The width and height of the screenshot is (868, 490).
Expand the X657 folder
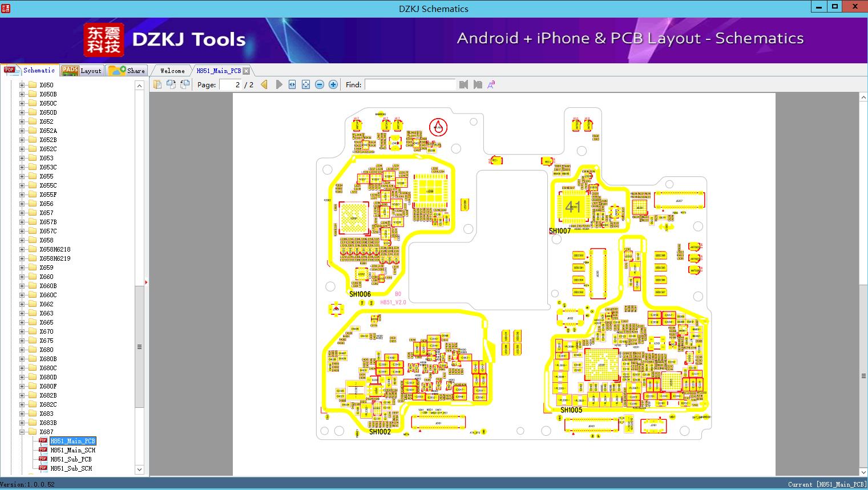(x=22, y=213)
